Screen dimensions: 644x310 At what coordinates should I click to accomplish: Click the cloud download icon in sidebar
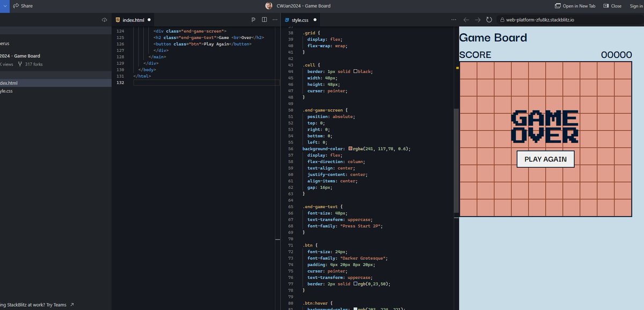click(105, 20)
